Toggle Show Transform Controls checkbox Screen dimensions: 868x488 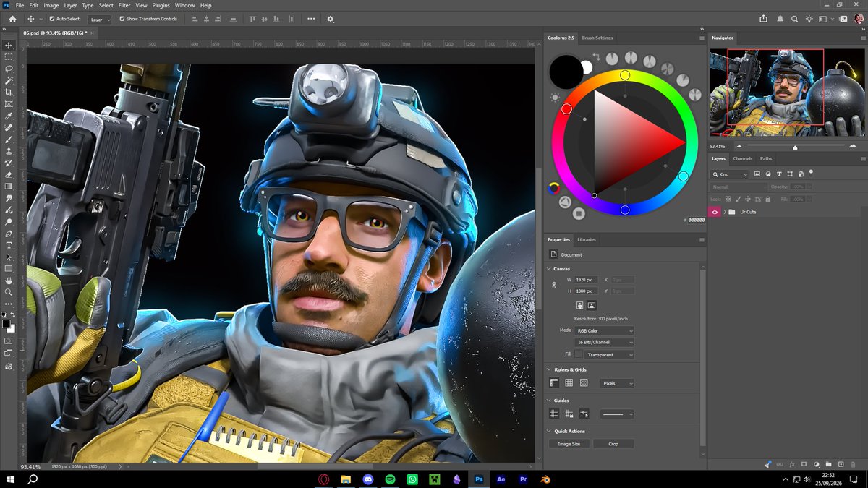click(x=122, y=19)
